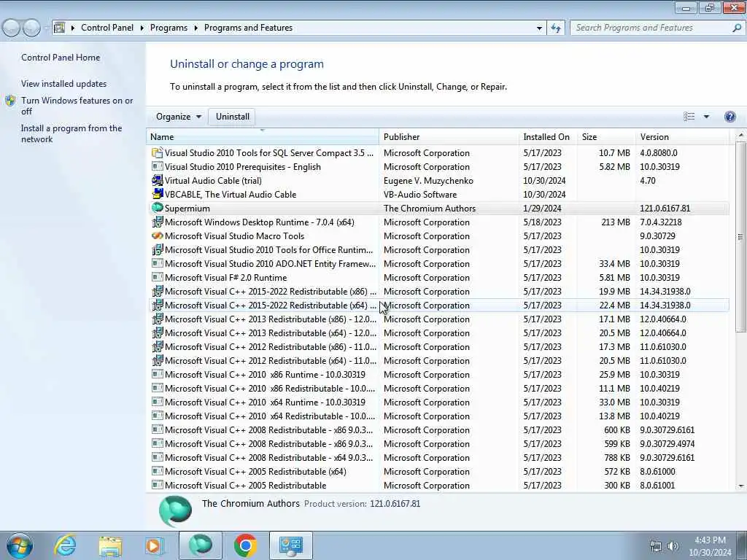Image resolution: width=747 pixels, height=560 pixels.
Task: Open Google Chrome from taskbar
Action: tap(245, 545)
